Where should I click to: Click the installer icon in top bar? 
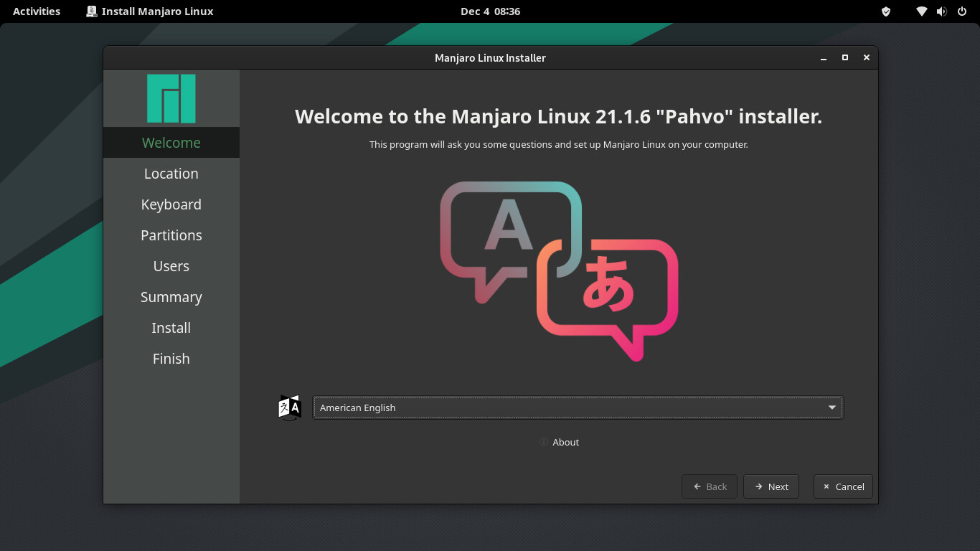point(92,11)
